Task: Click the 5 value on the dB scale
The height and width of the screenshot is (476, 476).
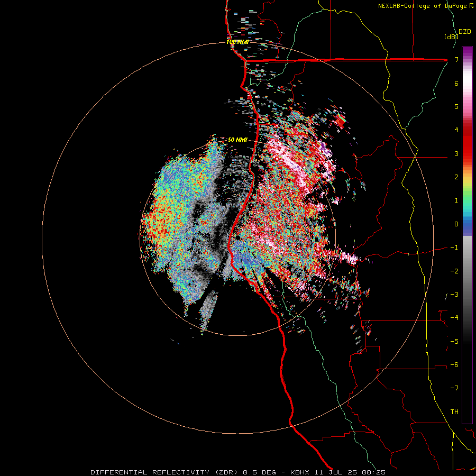Action: point(456,106)
